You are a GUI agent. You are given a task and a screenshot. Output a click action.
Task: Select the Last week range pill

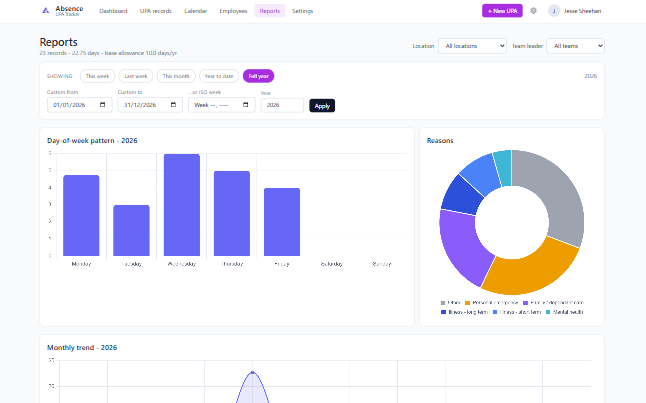(136, 76)
